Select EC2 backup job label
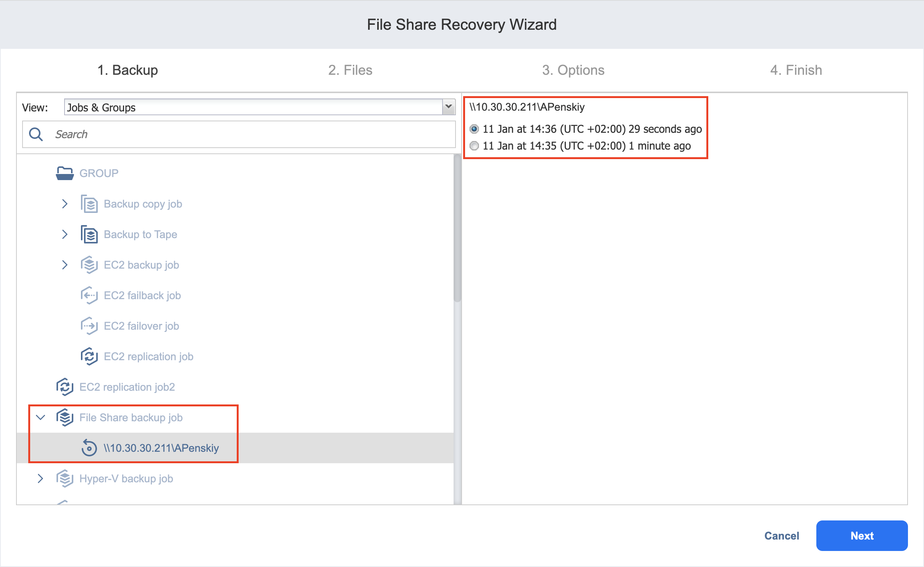The height and width of the screenshot is (567, 924). point(141,265)
